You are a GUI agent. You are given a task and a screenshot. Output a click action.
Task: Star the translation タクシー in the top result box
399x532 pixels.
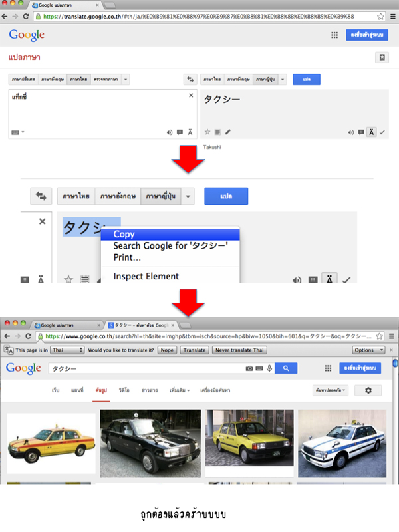coord(207,132)
